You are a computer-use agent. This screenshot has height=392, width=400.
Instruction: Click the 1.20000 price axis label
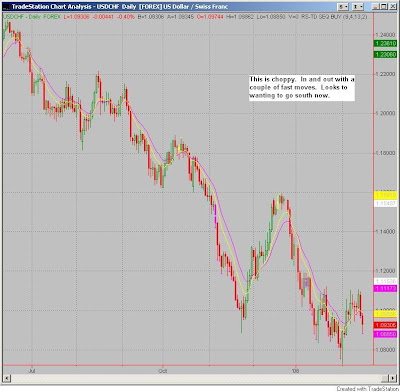click(x=385, y=113)
